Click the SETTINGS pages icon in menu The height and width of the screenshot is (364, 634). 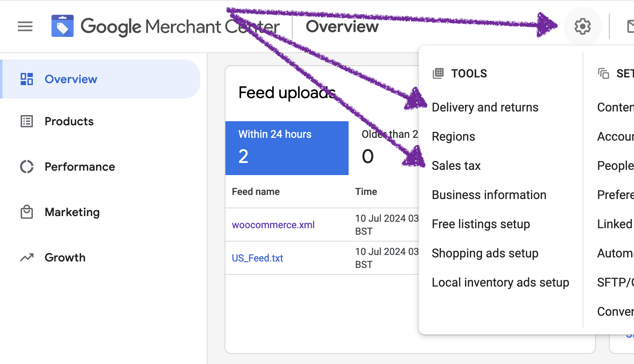click(603, 73)
